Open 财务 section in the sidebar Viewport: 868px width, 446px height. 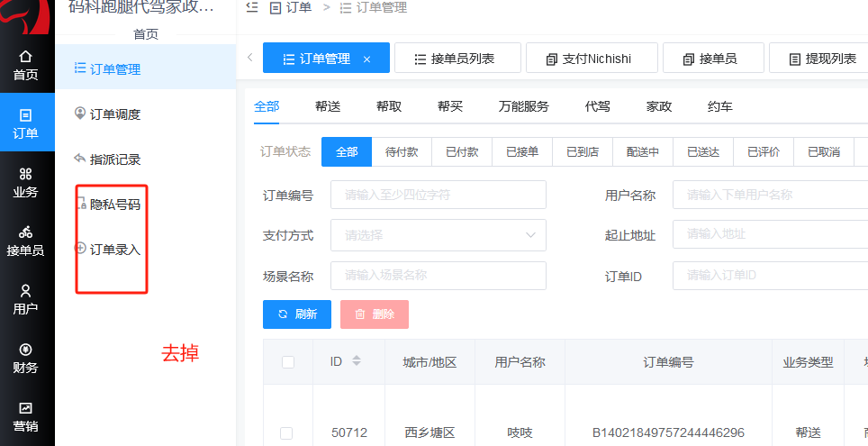(26, 358)
